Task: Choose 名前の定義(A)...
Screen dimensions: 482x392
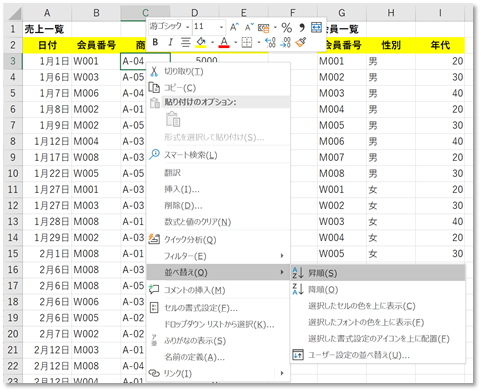Action: pos(218,357)
